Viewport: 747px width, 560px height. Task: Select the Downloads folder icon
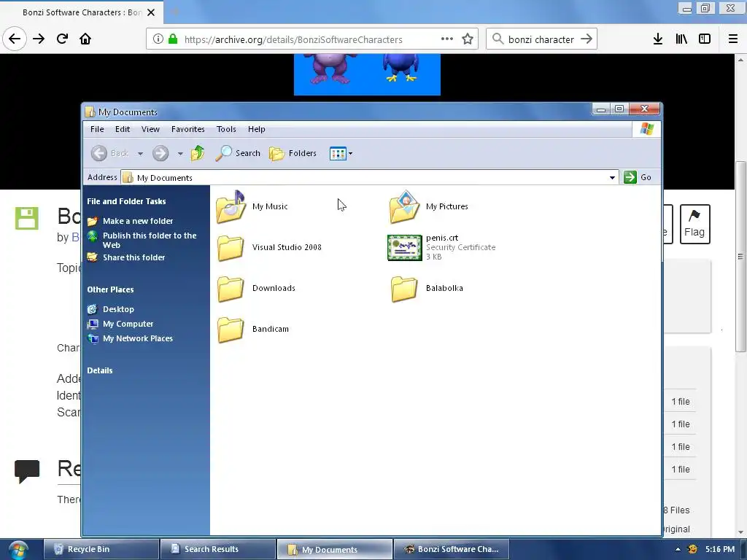coord(231,289)
